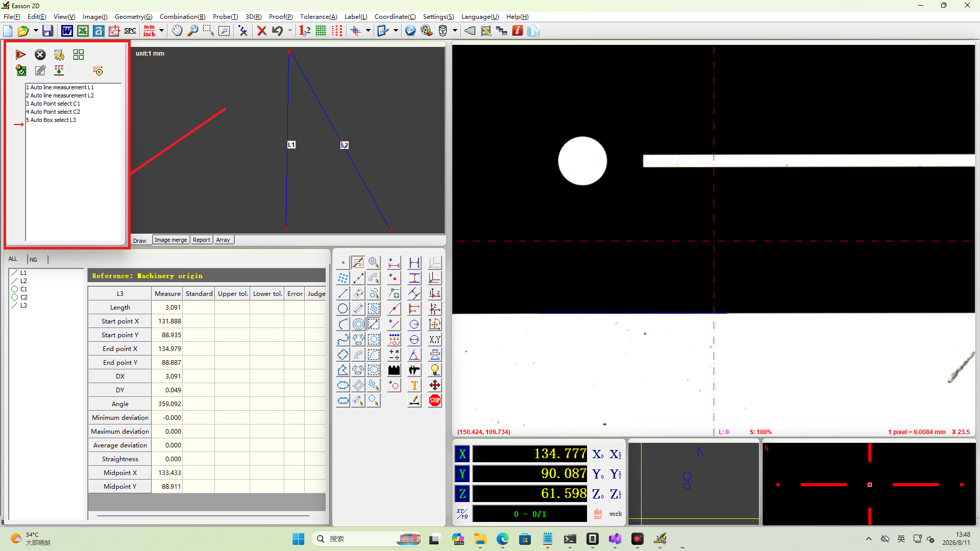Viewport: 980px width, 551px height.
Task: Expand the Undo history dropdown arrow
Action: [x=290, y=31]
